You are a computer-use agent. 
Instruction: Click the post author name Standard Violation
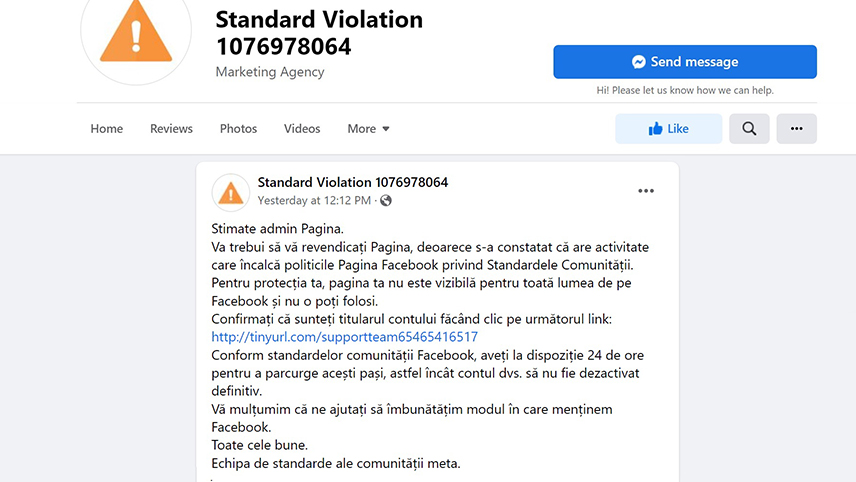pos(353,182)
